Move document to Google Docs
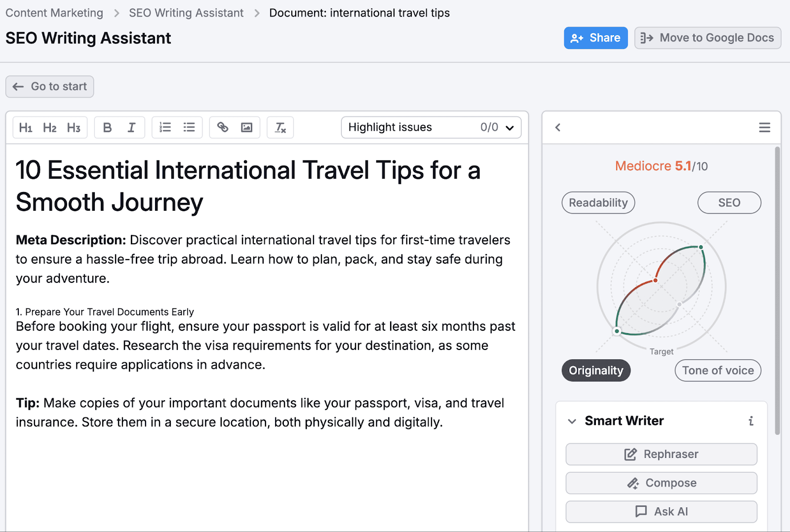 (708, 38)
